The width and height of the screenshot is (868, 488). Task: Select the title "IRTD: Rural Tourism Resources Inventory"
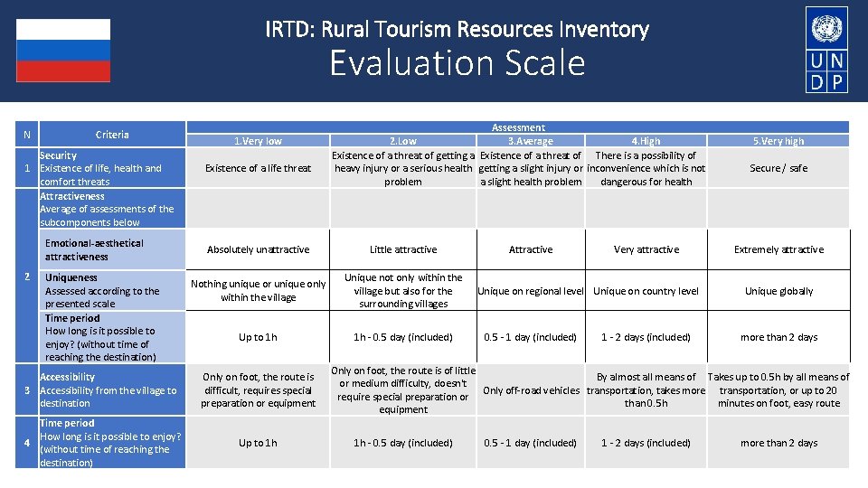coord(458,29)
